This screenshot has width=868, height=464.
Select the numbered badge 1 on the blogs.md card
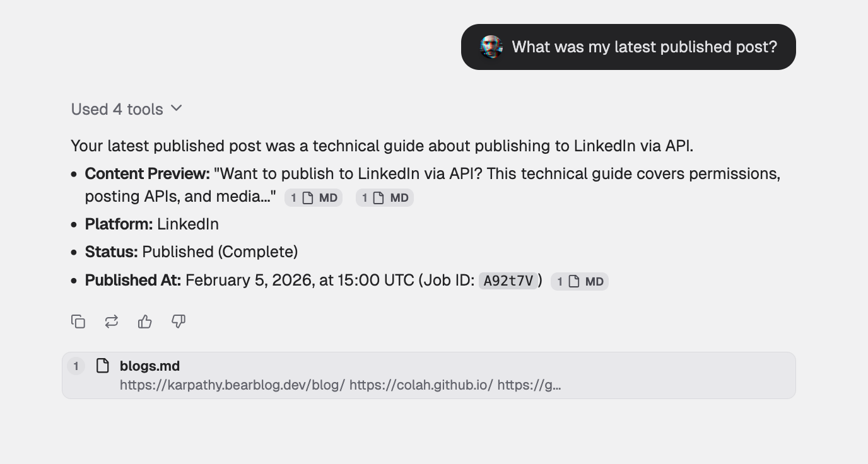pyautogui.click(x=76, y=366)
